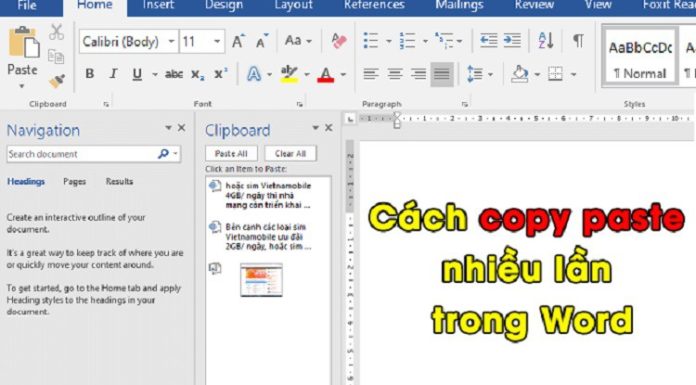Open line and paragraph spacing

point(475,74)
